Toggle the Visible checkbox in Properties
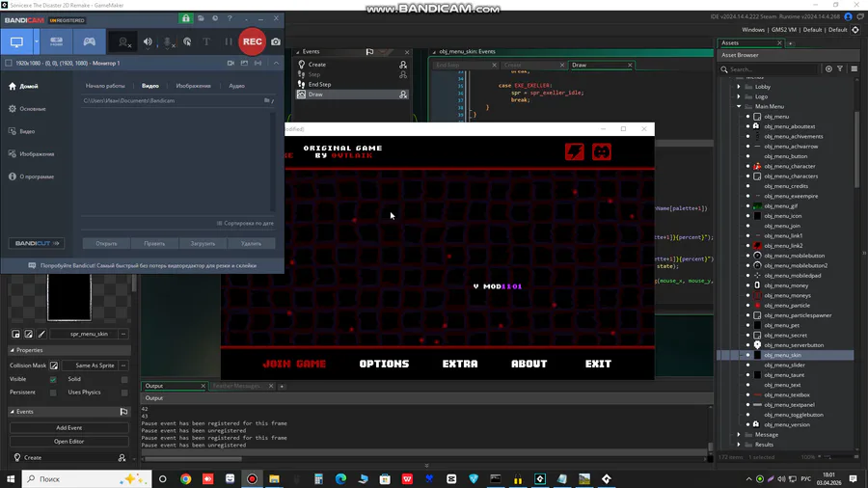The image size is (868, 488). pyautogui.click(x=53, y=380)
